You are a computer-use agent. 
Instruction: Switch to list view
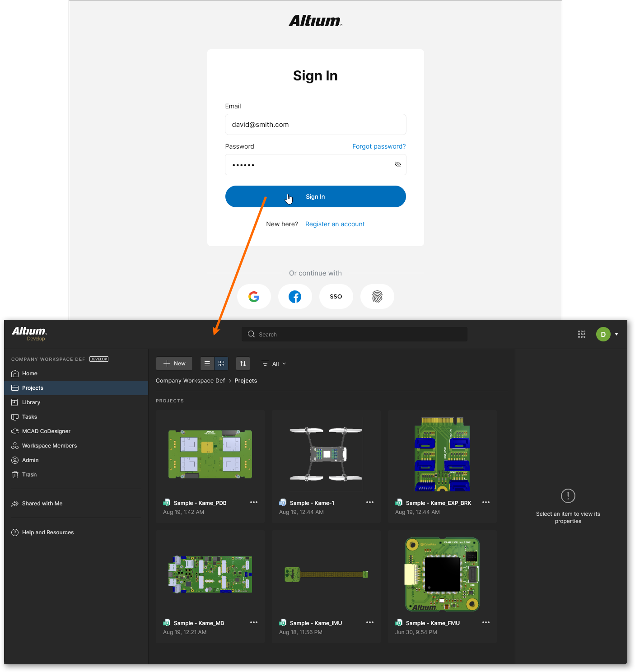[x=207, y=364]
